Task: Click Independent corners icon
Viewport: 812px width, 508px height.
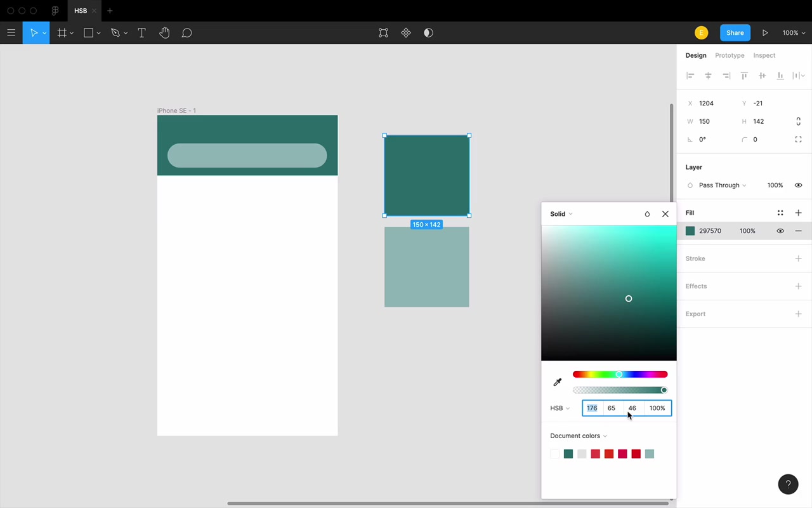Action: pyautogui.click(x=798, y=140)
